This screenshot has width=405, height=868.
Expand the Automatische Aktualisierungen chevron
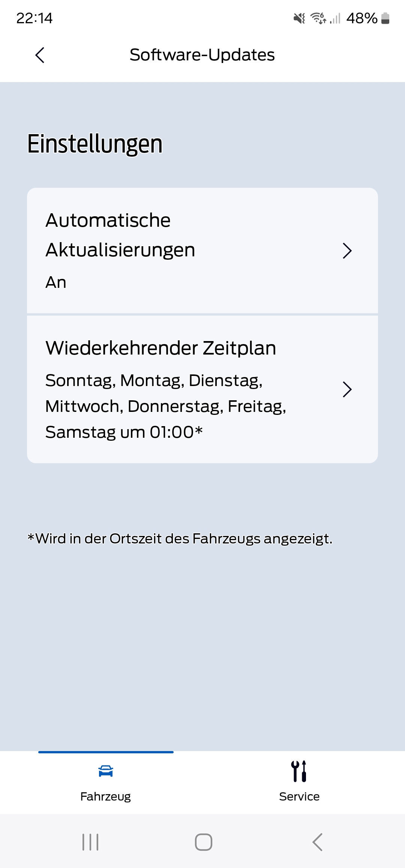347,251
